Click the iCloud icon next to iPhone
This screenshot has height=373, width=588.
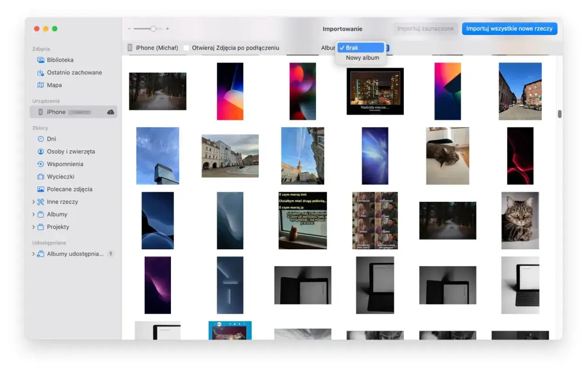111,112
